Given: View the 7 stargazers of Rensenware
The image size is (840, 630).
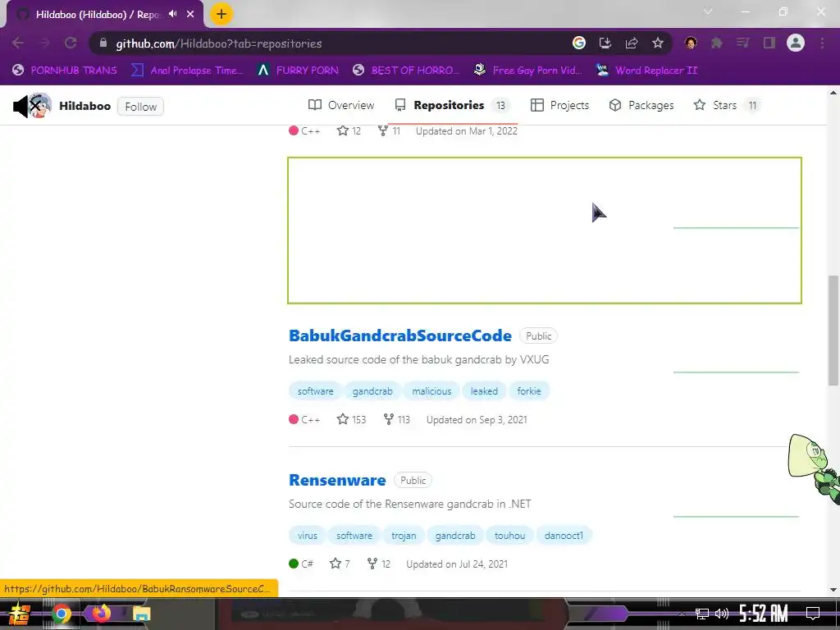Looking at the screenshot, I should point(340,564).
